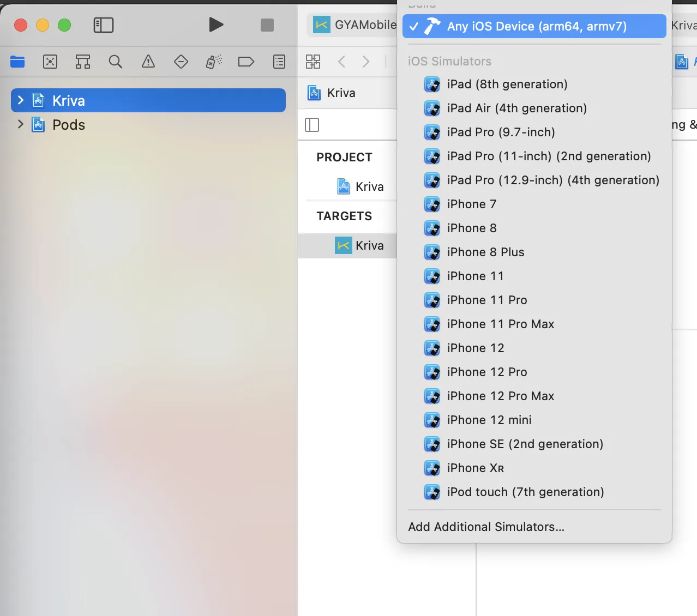Open the related items grid menu
The height and width of the screenshot is (616, 697).
point(313,62)
